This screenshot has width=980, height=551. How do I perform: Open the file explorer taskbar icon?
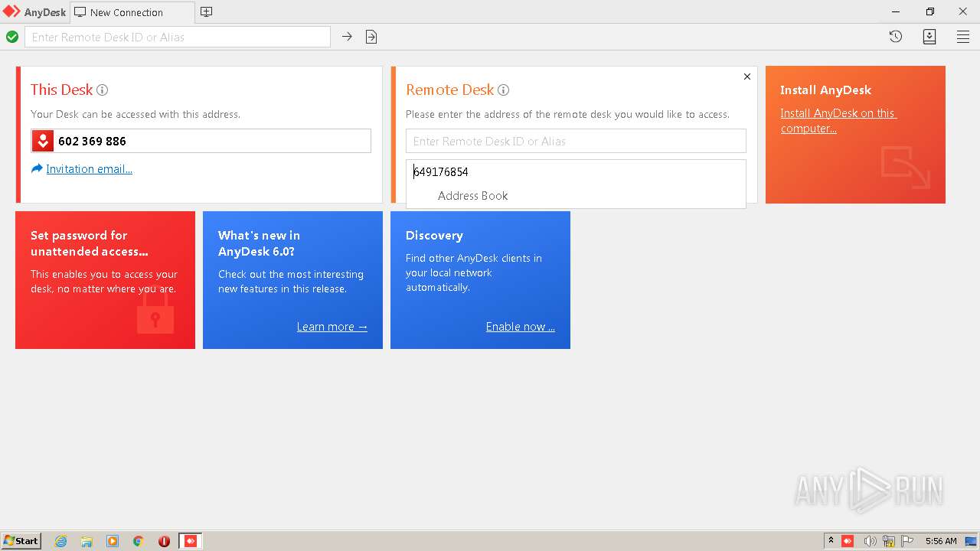pyautogui.click(x=87, y=541)
